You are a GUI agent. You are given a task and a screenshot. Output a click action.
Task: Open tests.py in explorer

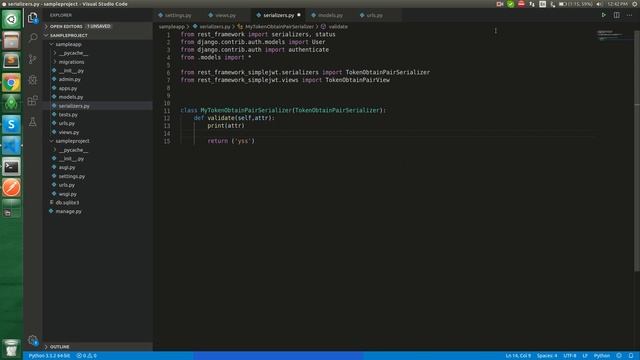(68, 115)
